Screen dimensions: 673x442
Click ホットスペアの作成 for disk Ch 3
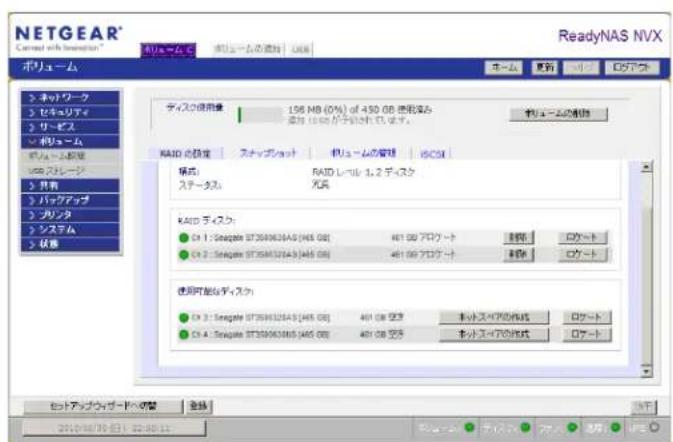(x=494, y=318)
